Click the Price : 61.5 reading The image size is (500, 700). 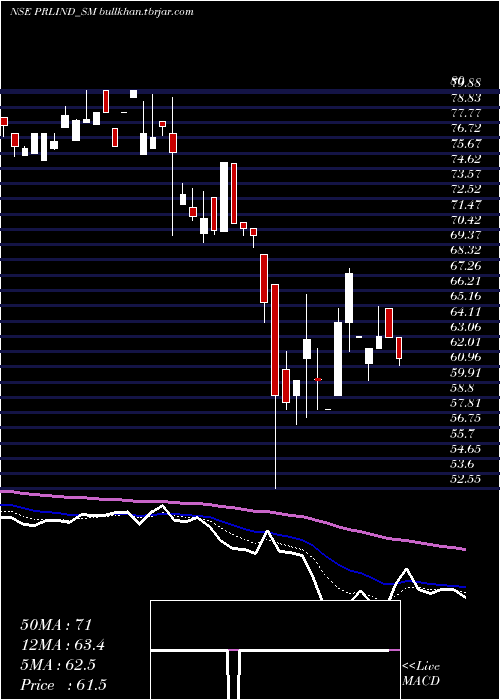(x=64, y=685)
